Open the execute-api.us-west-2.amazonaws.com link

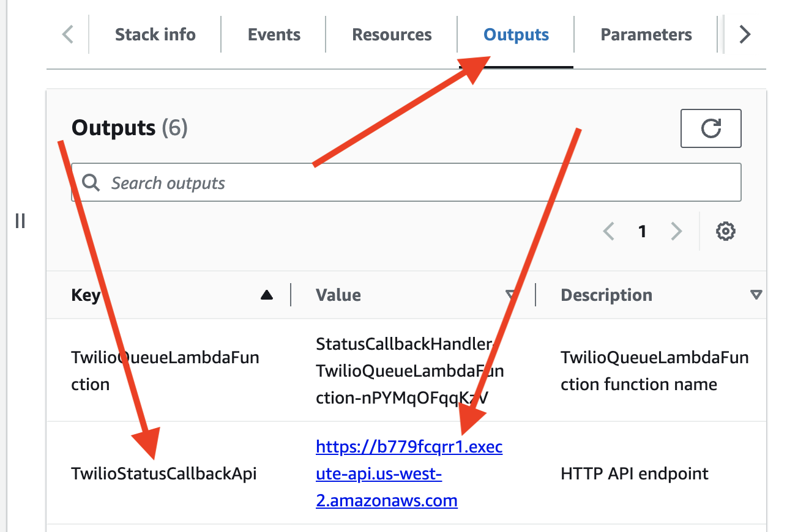point(409,474)
